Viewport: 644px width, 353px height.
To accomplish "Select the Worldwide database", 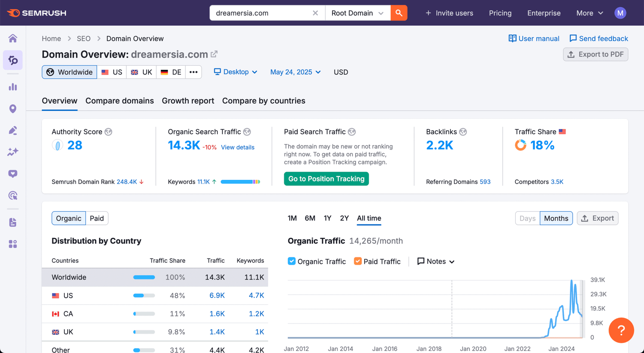I will click(69, 72).
